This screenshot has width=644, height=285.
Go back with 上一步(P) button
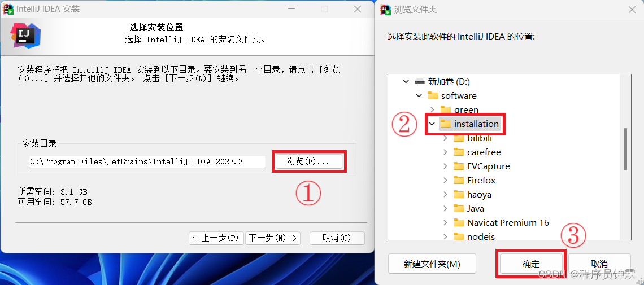coord(216,238)
